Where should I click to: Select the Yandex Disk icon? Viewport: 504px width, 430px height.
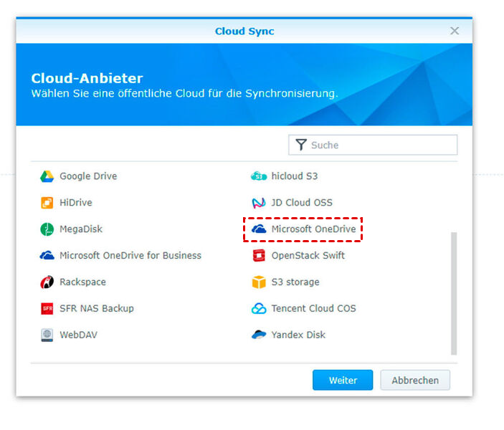(x=258, y=335)
